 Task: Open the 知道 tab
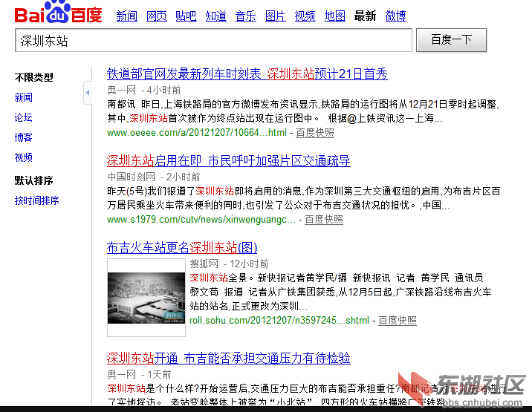215,16
